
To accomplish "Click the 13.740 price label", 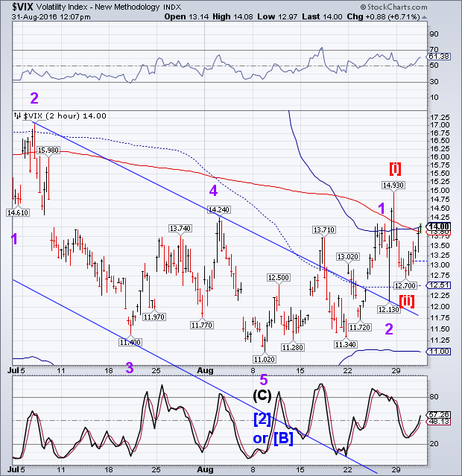I will pyautogui.click(x=180, y=228).
